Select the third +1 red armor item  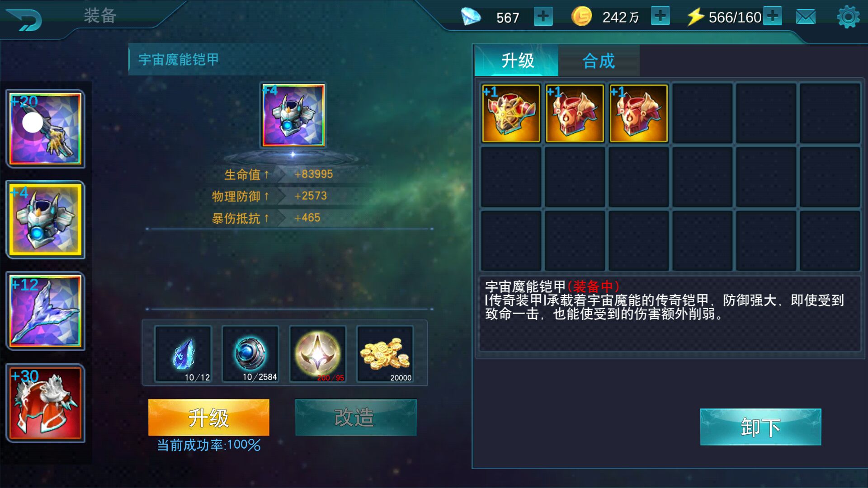[638, 113]
